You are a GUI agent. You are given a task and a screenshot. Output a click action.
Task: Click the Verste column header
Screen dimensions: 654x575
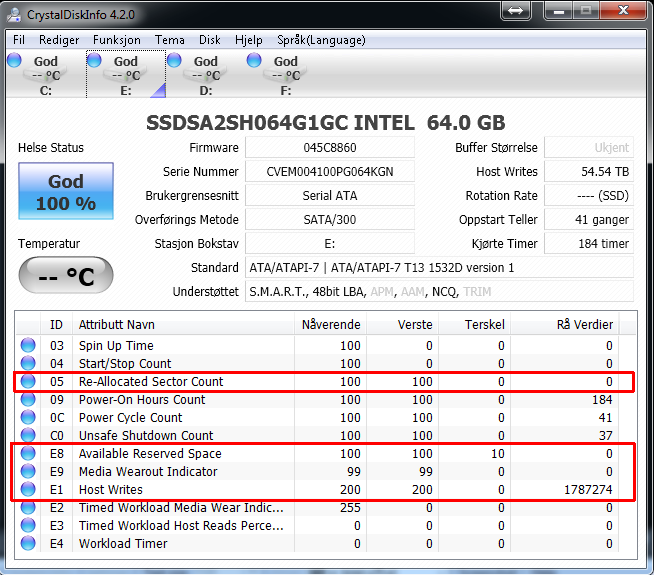point(402,324)
